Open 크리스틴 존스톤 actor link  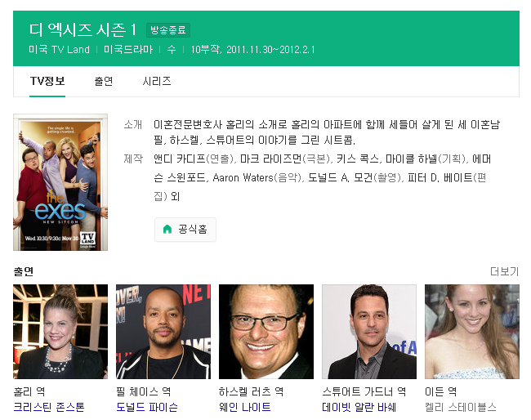49,407
